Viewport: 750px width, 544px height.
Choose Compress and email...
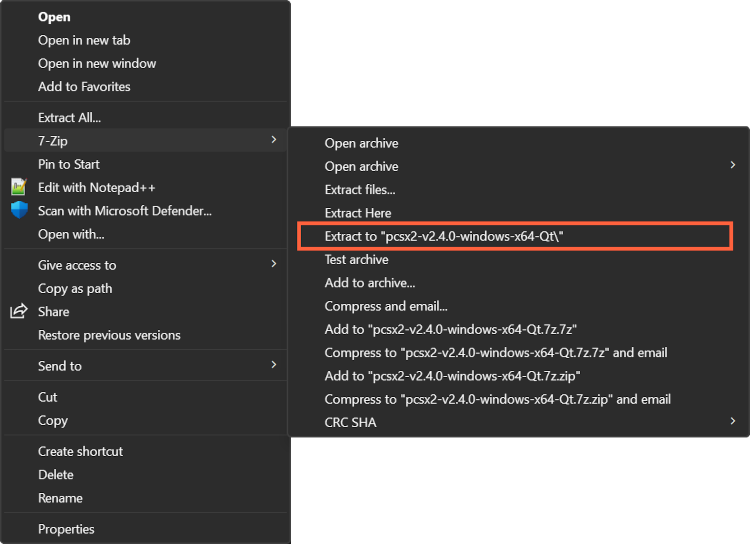(518, 306)
